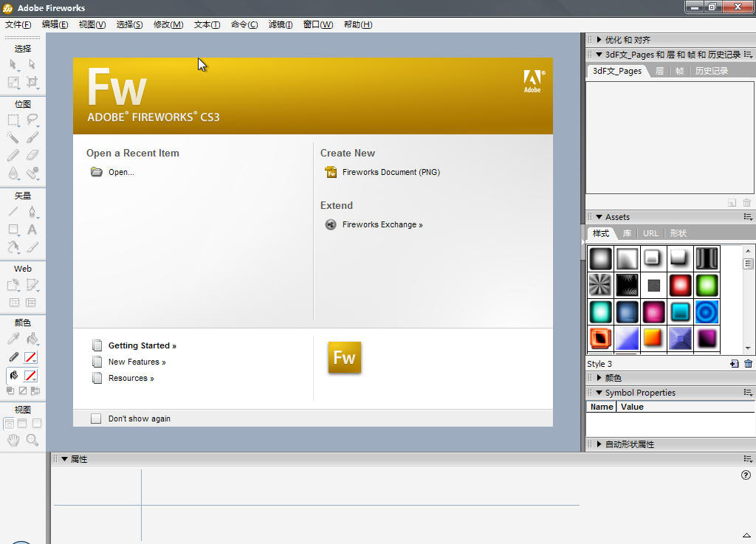The width and height of the screenshot is (756, 544).
Task: Open the Assets panel options menu
Action: (x=748, y=217)
